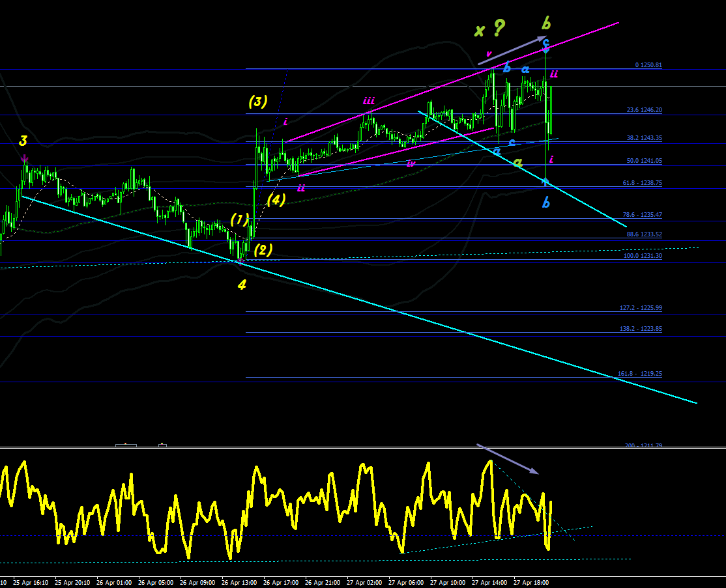The image size is (726, 588).
Task: Select the "26 Apr 05:00" time label
Action: click(156, 582)
